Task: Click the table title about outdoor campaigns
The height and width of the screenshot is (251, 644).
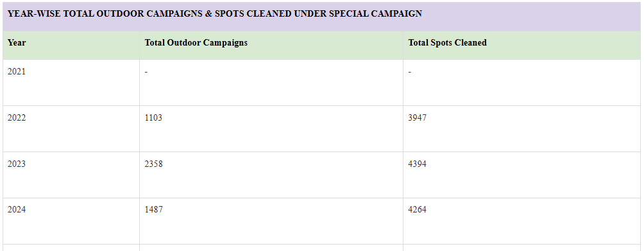Action: pyautogui.click(x=214, y=13)
